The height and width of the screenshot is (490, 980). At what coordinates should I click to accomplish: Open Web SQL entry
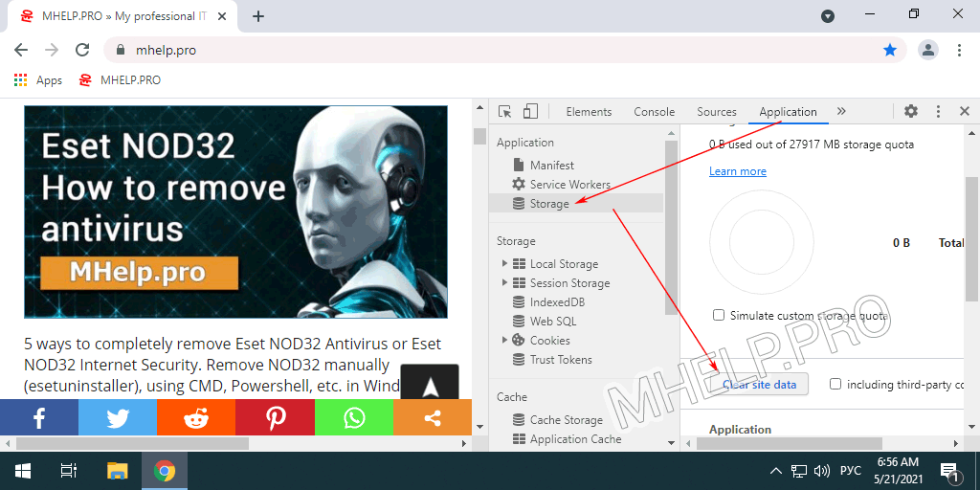[x=553, y=322]
